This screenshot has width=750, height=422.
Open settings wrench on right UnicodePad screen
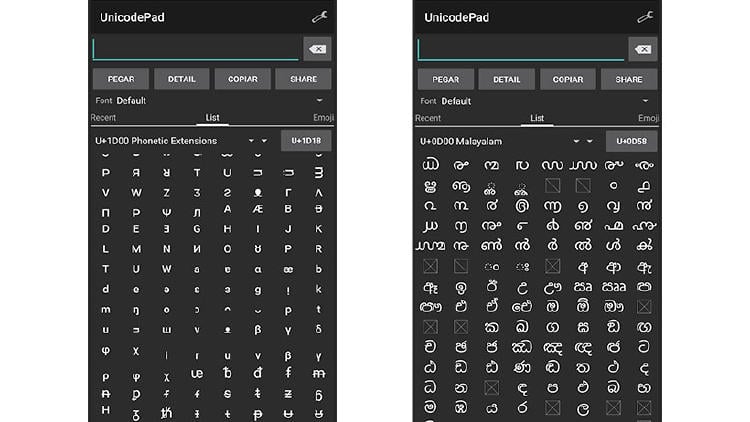coord(644,17)
